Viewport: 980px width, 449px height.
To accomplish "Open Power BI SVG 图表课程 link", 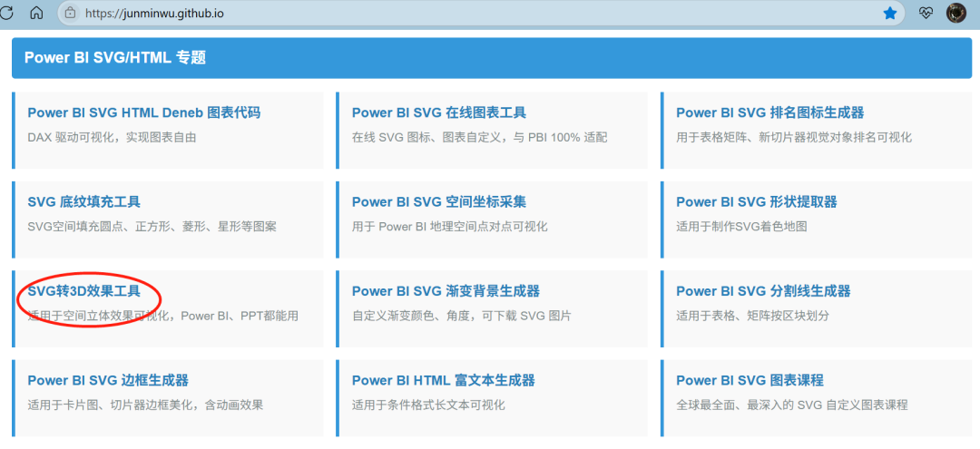I will (750, 380).
